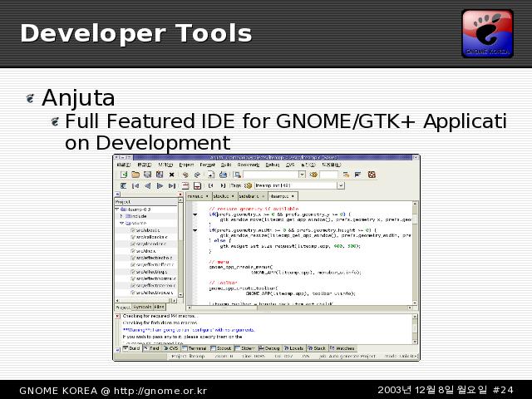Click the Undo toolbar icon
The height and width of the screenshot is (399, 532).
(x=185, y=175)
